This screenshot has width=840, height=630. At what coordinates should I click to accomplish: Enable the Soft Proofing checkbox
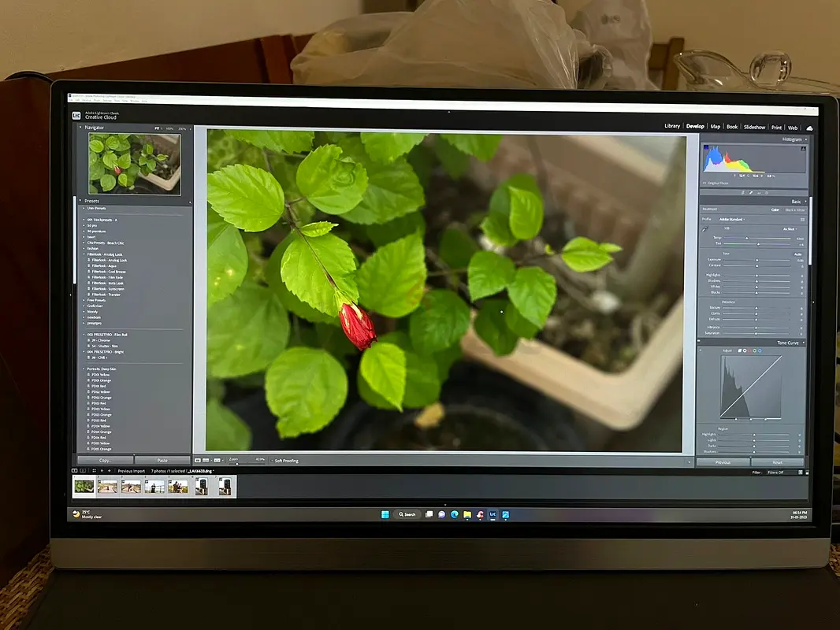(x=272, y=461)
